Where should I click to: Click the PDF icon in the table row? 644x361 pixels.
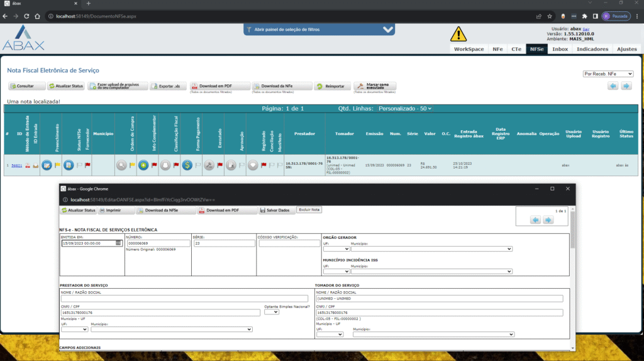click(28, 165)
